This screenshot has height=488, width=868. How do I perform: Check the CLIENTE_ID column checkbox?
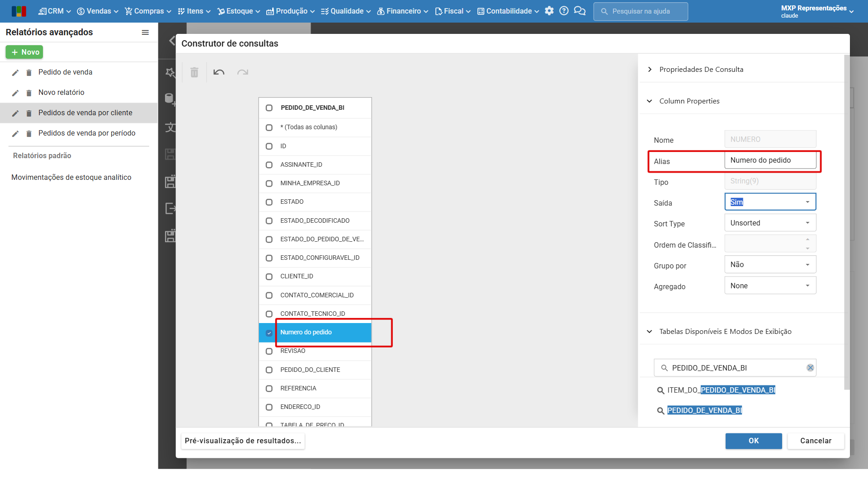tap(269, 277)
